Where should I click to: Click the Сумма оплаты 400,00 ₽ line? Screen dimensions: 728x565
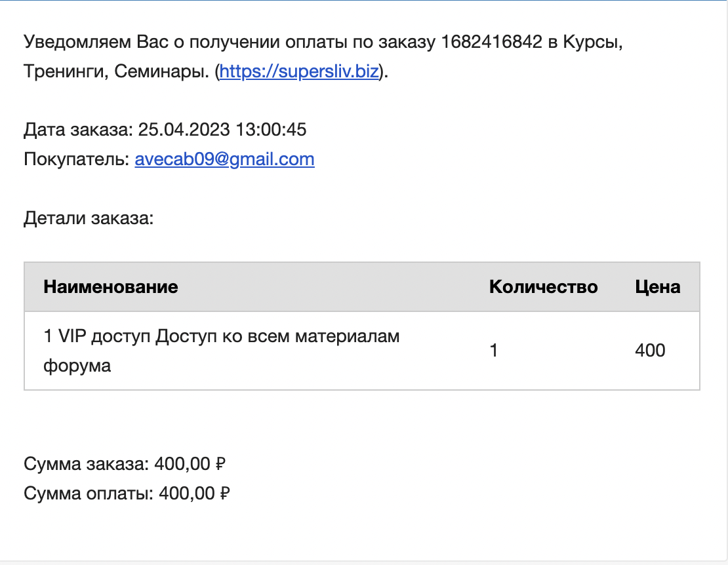(127, 493)
